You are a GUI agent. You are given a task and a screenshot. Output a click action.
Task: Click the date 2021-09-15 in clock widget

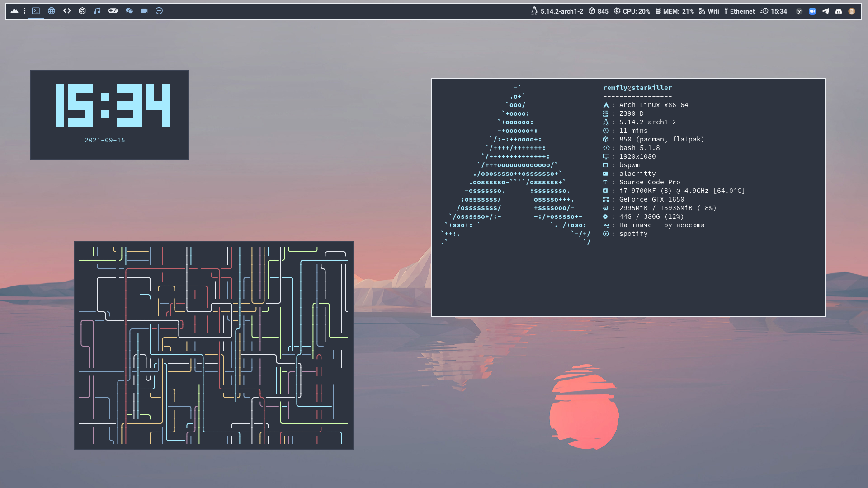tap(105, 141)
